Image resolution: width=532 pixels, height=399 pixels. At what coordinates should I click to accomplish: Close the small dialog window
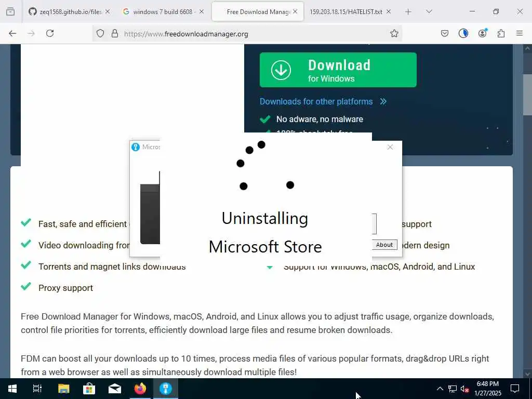point(390,147)
